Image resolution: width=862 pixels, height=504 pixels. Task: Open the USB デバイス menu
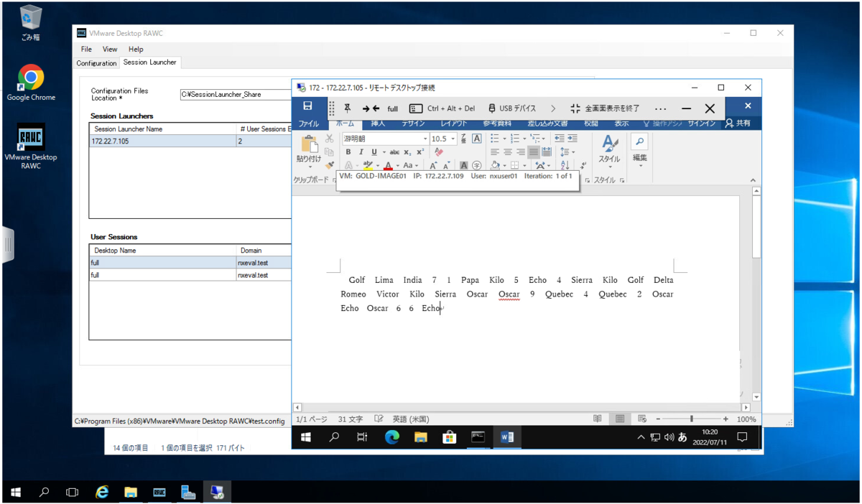[x=512, y=108]
